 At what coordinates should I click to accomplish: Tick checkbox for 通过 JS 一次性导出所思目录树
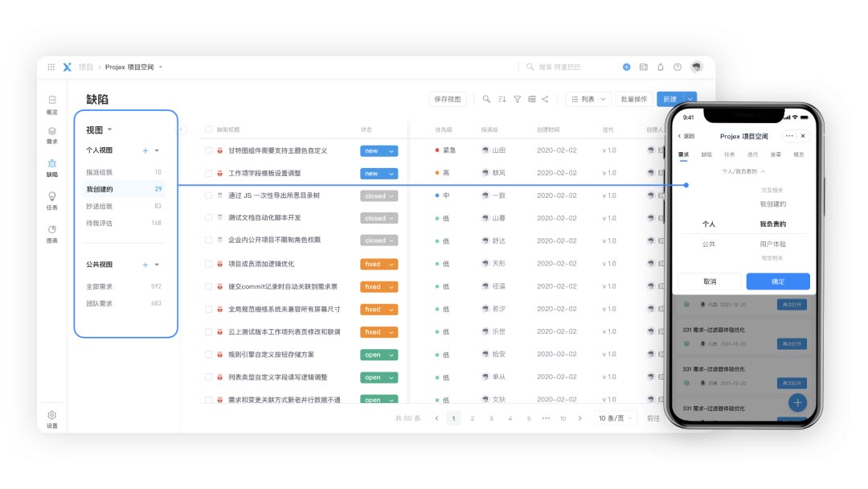[x=208, y=195]
